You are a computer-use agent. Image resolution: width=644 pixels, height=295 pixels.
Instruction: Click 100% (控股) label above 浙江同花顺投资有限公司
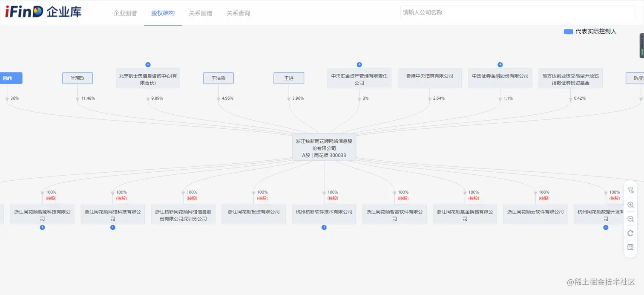coord(262,195)
